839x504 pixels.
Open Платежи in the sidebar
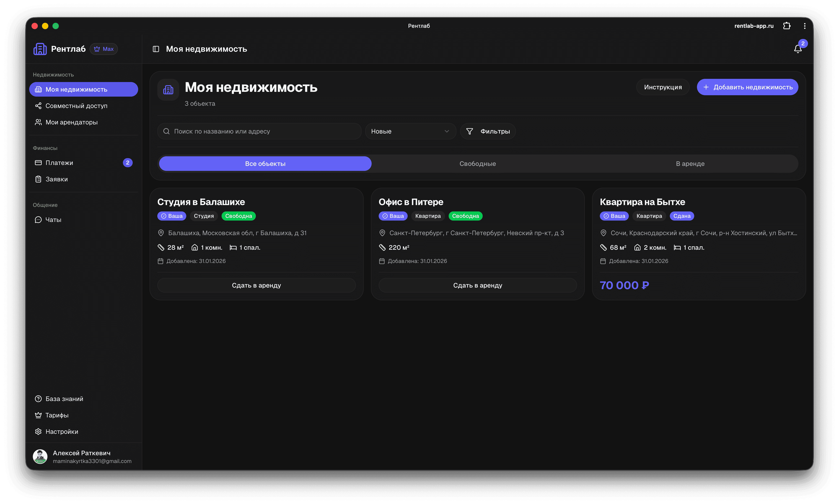[59, 163]
